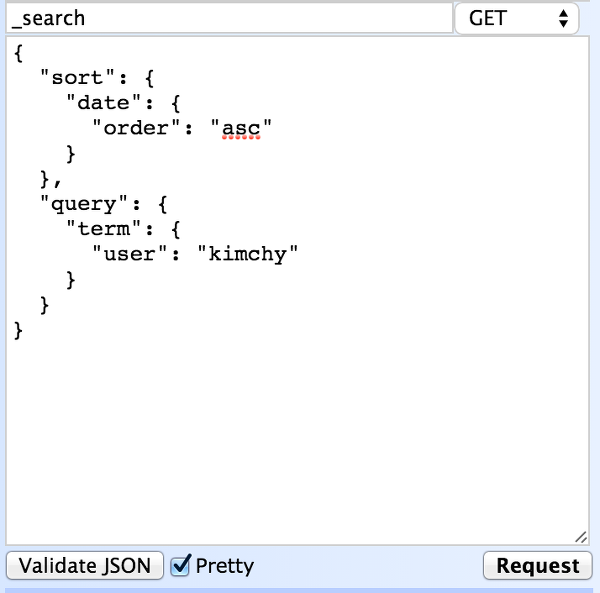Toggle the Pretty checkbox
The image size is (600, 593).
pos(180,565)
